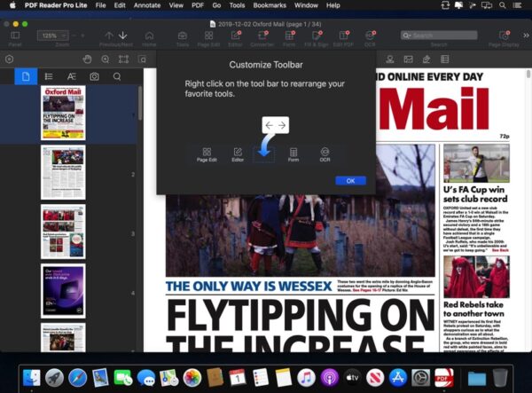This screenshot has width=532, height=393.
Task: Open the 125% zoom dropdown
Action: [53, 35]
